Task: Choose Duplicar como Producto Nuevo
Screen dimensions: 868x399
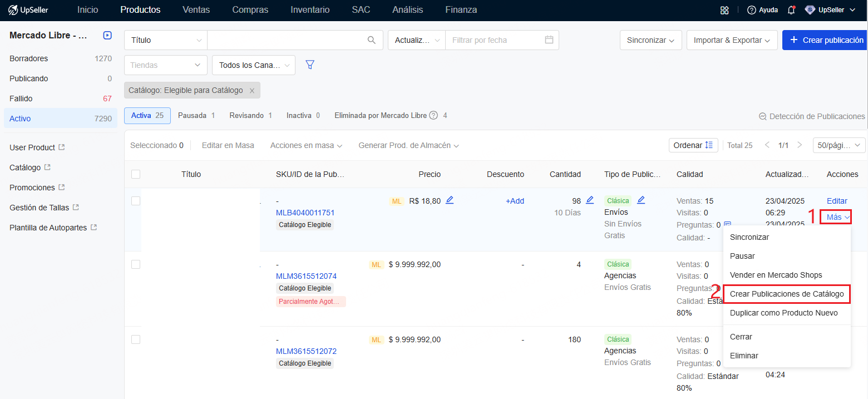Action: (x=787, y=313)
